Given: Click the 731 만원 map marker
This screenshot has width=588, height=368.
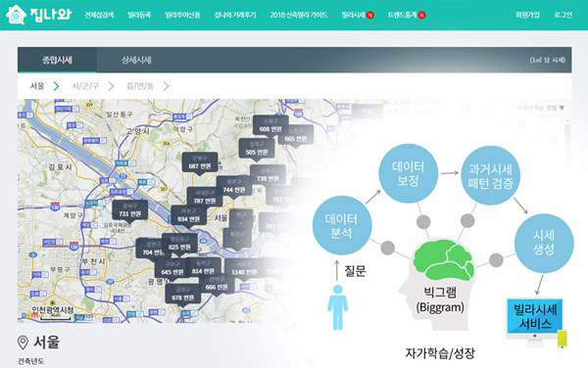Looking at the screenshot, I should 129,210.
